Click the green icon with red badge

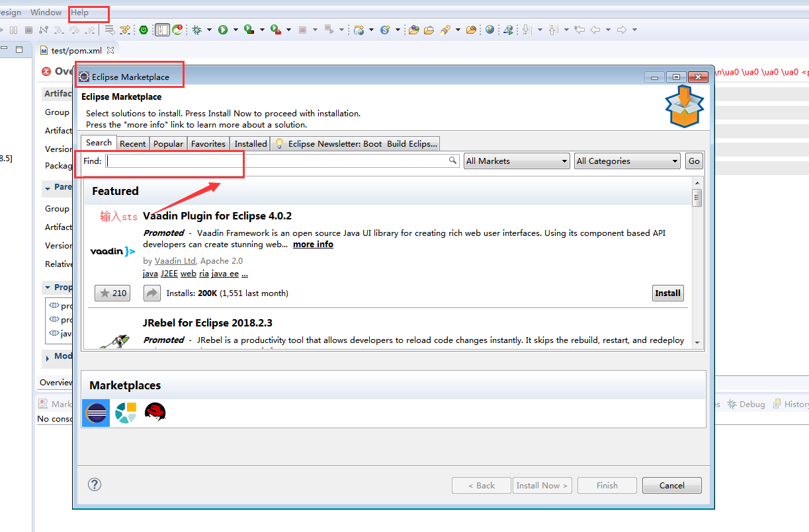click(177, 30)
